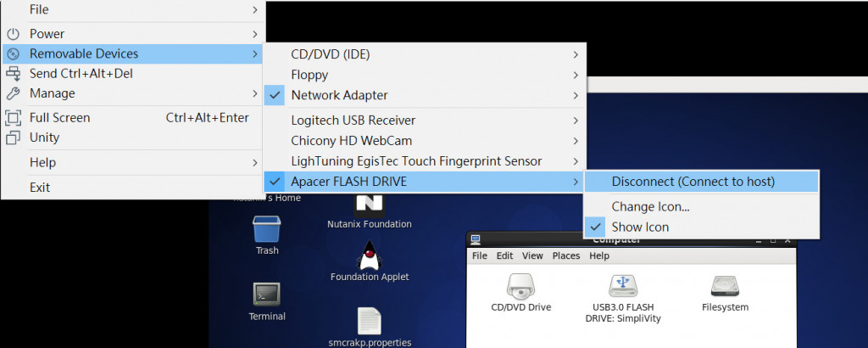Expand the File submenu arrow
868x348 pixels.
coord(254,9)
